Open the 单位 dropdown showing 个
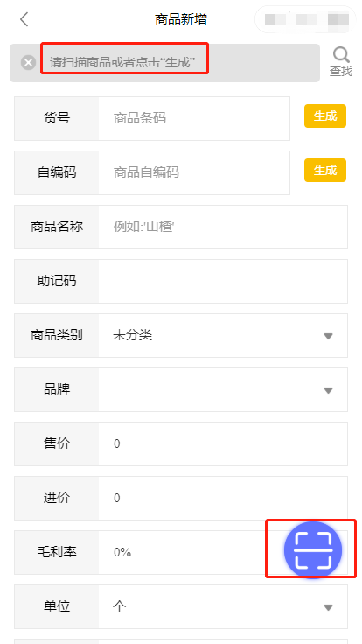The height and width of the screenshot is (644, 362). (x=223, y=606)
